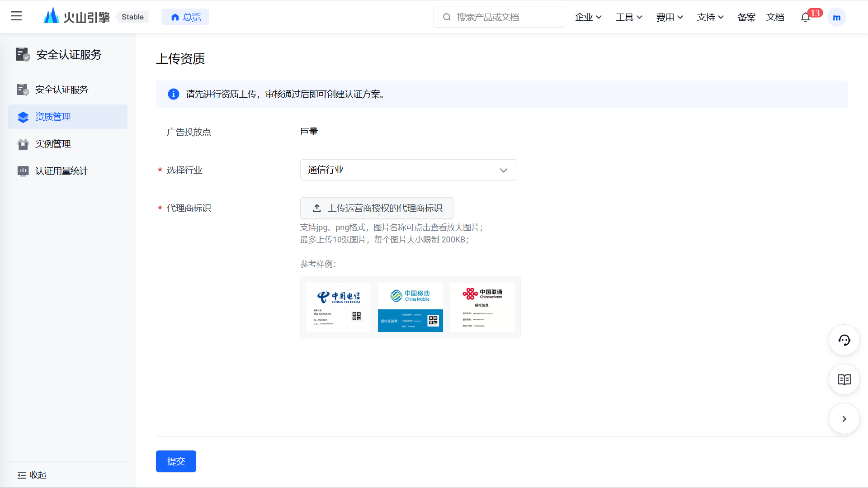View the China Telecom sample image
Viewport: 868px width, 488px height.
(339, 308)
